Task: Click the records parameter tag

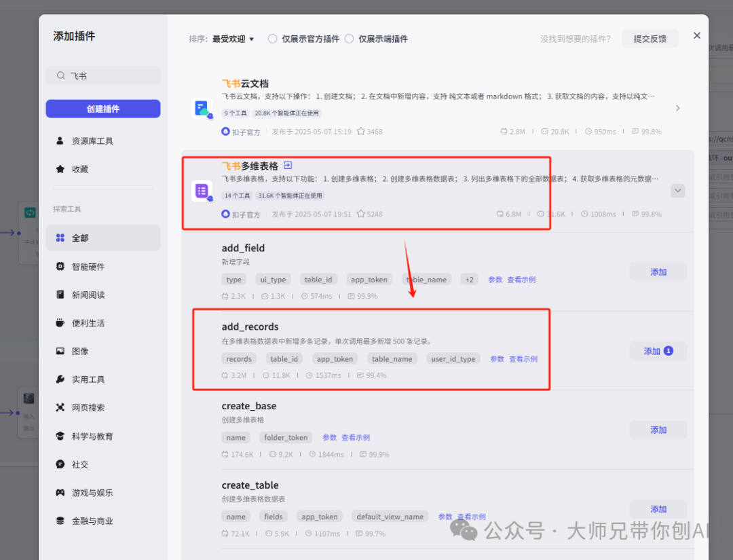Action: (239, 358)
